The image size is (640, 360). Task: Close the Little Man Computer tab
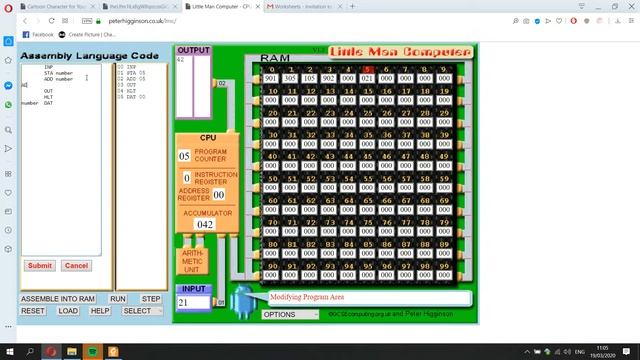coord(258,7)
